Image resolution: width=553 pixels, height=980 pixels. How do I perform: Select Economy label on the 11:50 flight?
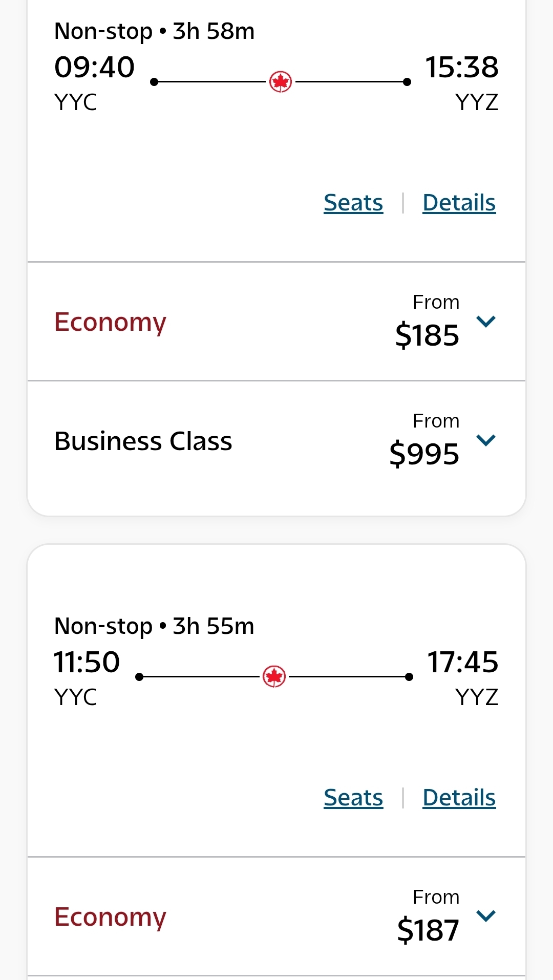pos(110,918)
